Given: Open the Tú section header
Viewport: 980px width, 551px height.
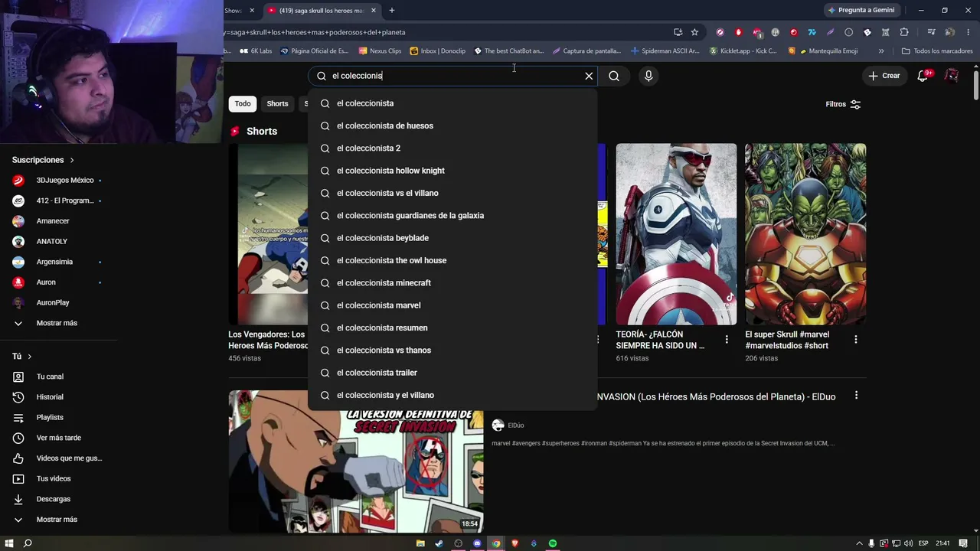Looking at the screenshot, I should (x=22, y=357).
